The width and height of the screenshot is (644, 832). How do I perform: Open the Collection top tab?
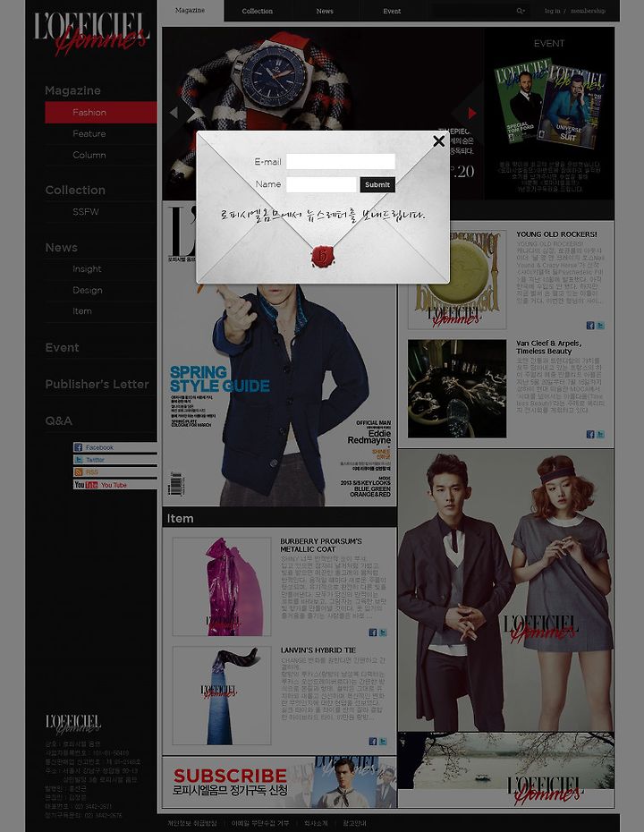coord(258,11)
